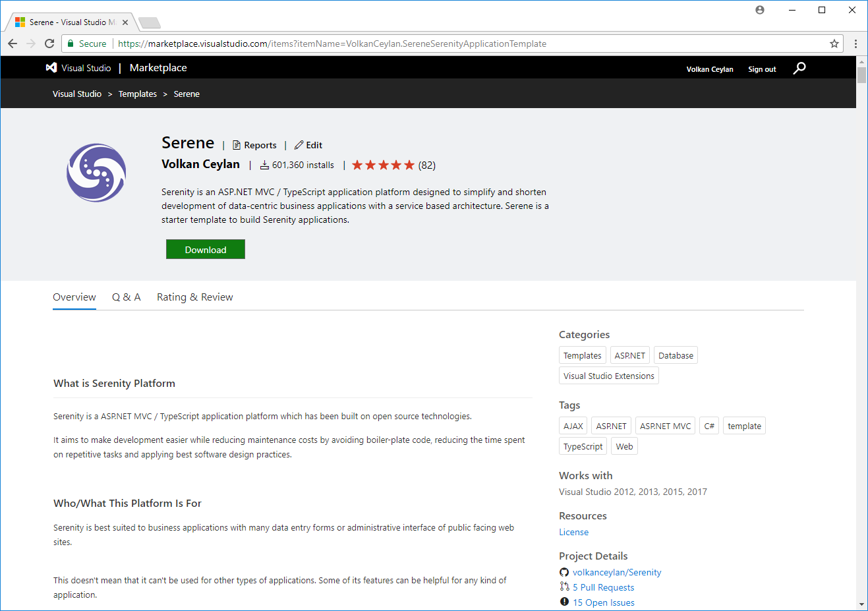868x611 pixels.
Task: Click the Templates breadcrumb link
Action: (137, 94)
